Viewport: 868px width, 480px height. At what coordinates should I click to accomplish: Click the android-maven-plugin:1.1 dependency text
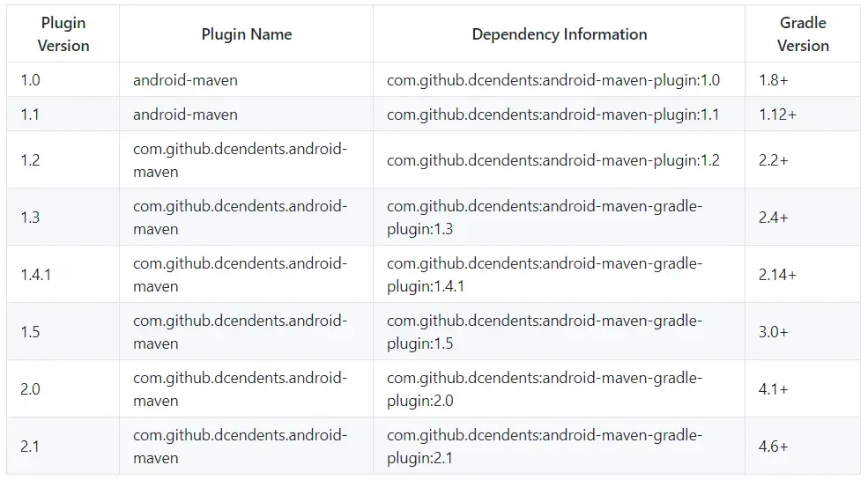(553, 114)
